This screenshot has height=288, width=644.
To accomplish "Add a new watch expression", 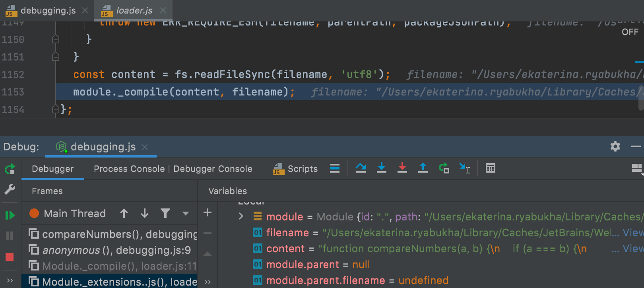I will point(208,212).
